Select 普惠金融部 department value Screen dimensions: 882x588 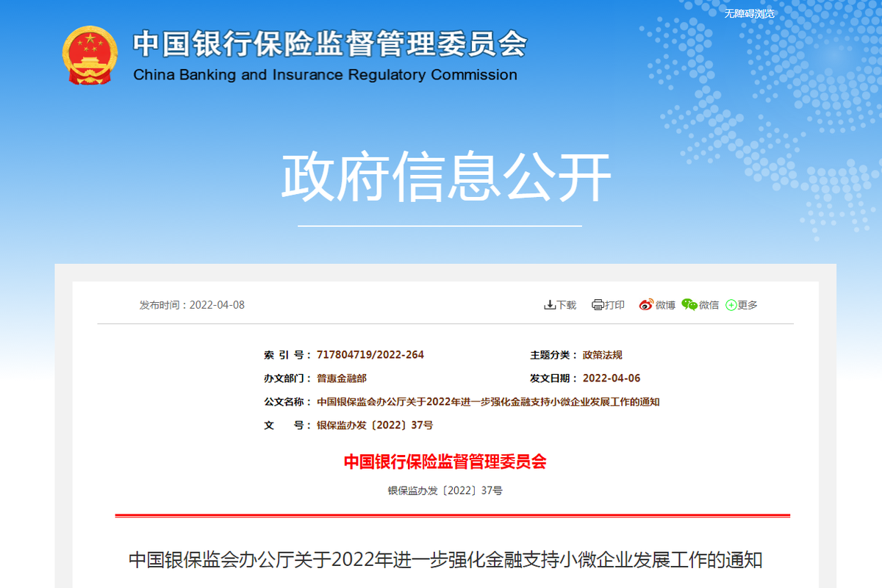(x=342, y=379)
